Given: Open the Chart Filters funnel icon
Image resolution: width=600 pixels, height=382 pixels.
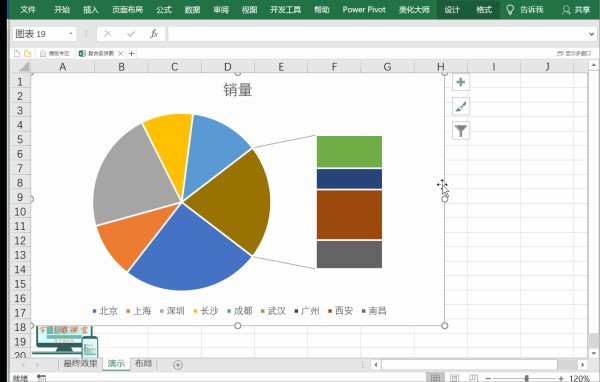Looking at the screenshot, I should pyautogui.click(x=461, y=131).
